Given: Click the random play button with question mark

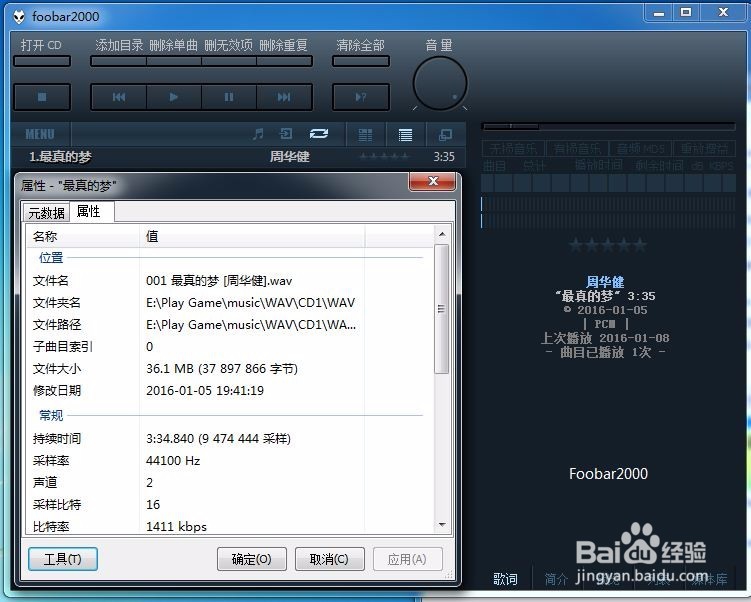Looking at the screenshot, I should point(361,97).
